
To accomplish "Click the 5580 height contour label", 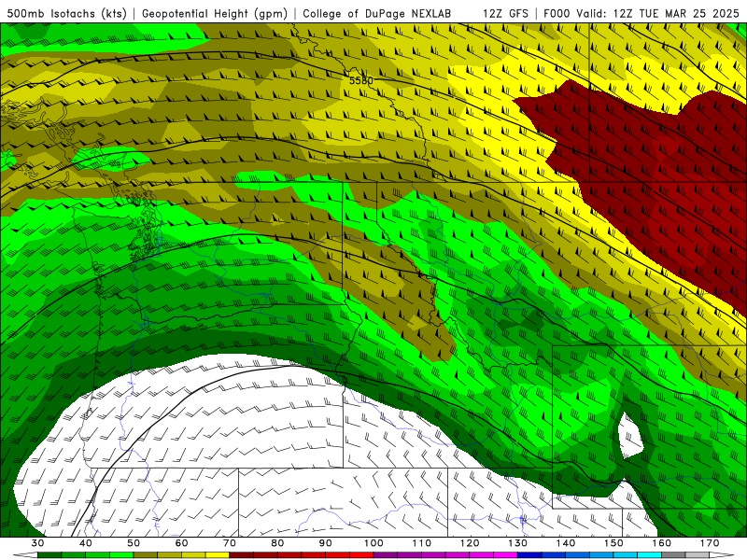I will [x=361, y=80].
